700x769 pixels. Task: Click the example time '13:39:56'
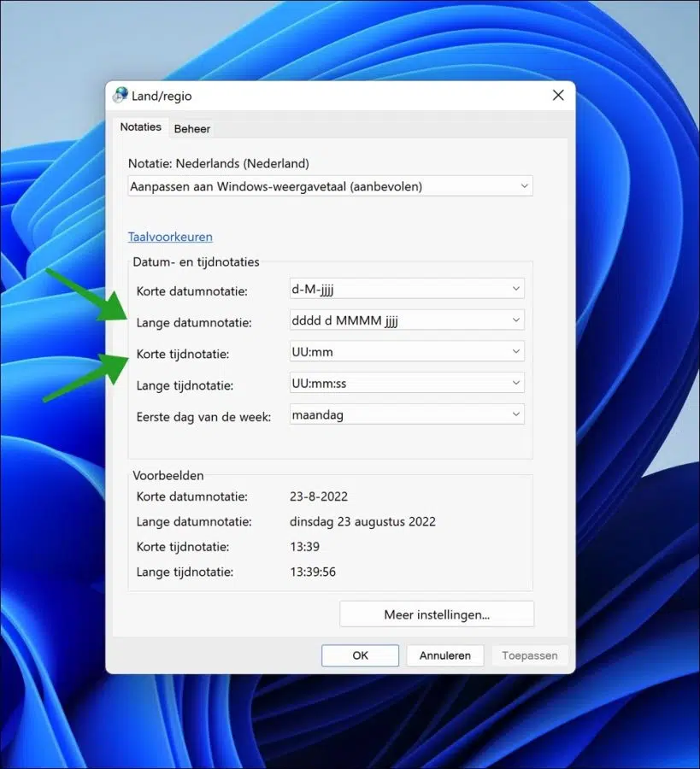tap(313, 572)
